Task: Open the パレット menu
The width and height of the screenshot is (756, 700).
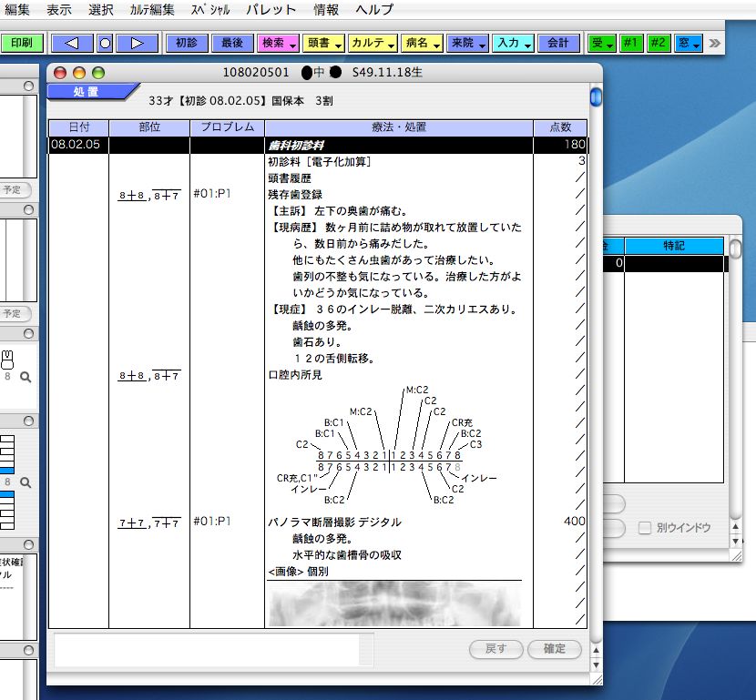Action: pyautogui.click(x=271, y=10)
